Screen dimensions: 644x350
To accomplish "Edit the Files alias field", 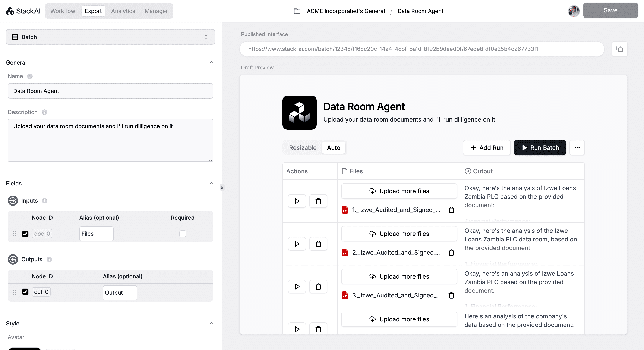I will pos(96,234).
